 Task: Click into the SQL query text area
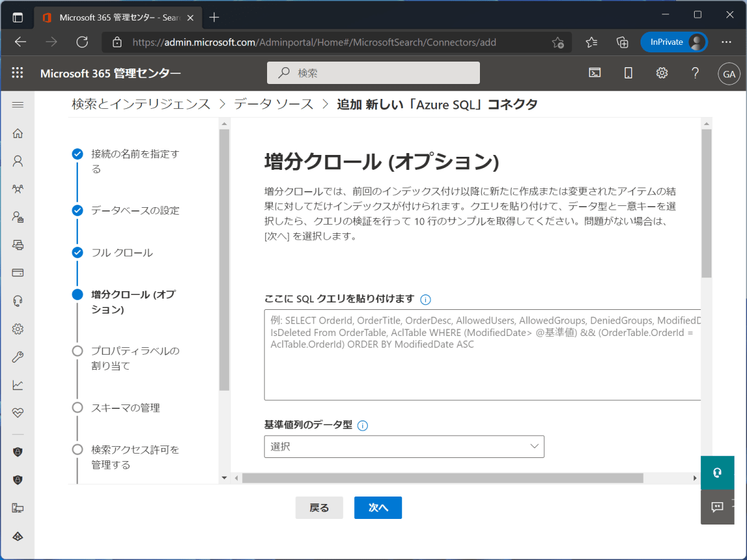click(x=482, y=355)
